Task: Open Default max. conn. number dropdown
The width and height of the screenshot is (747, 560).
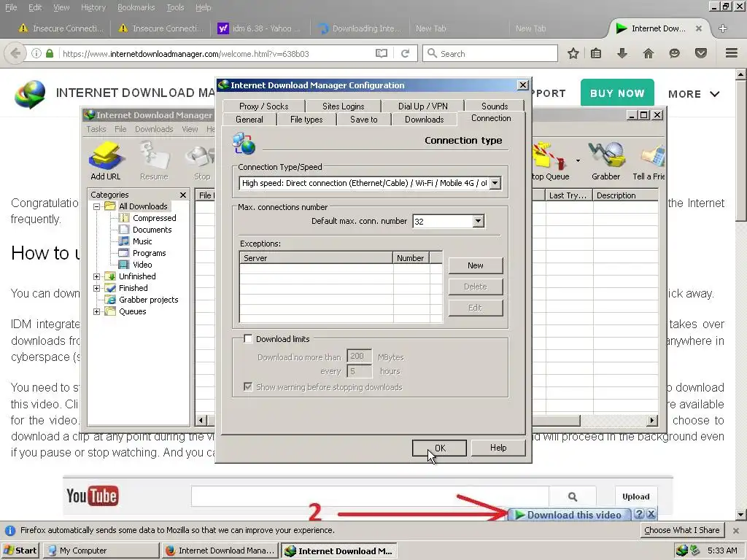Action: (478, 221)
